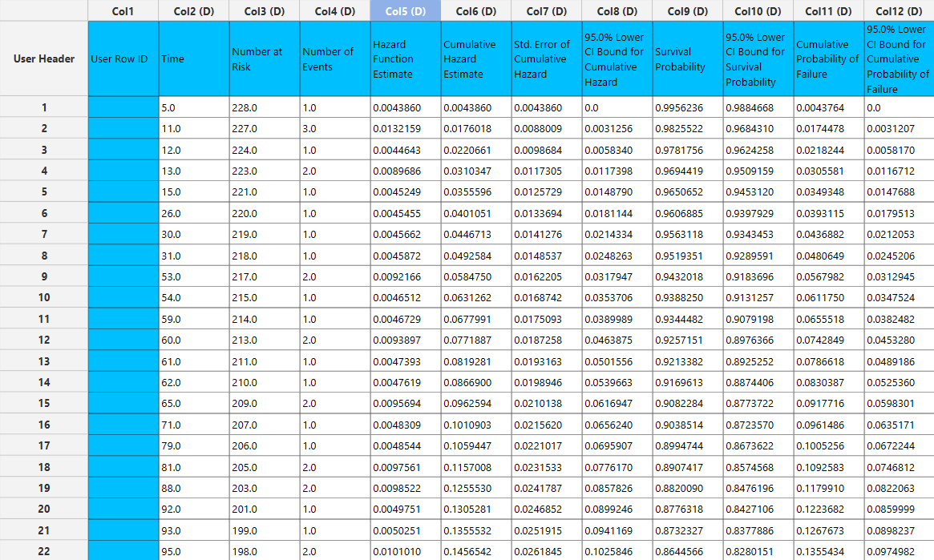The height and width of the screenshot is (560, 934).
Task: Select the Col3 (D) column header
Action: pos(265,10)
